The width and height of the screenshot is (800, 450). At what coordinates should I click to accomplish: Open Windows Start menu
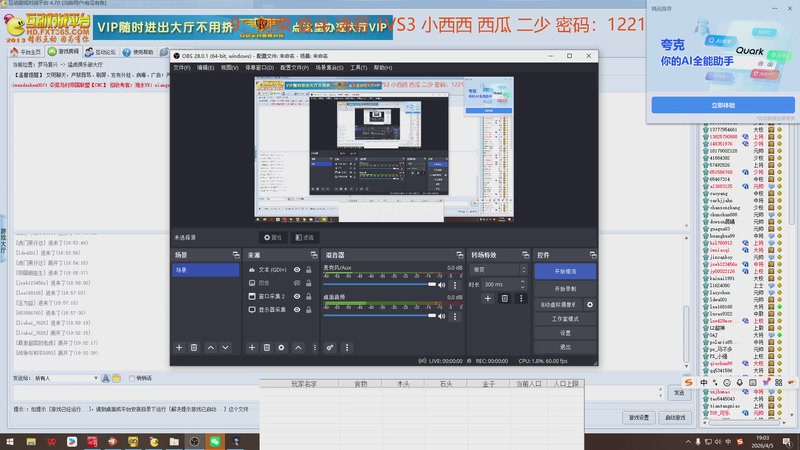pos(10,442)
